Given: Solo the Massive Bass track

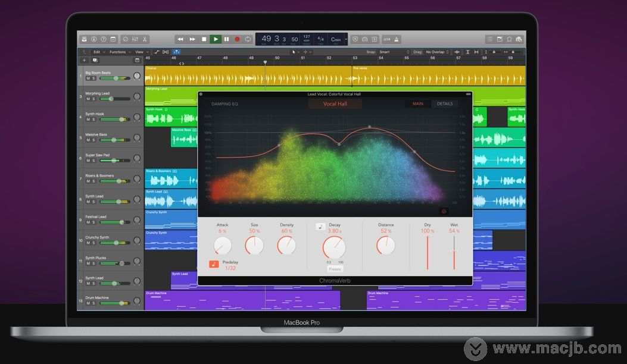Looking at the screenshot, I should [x=93, y=140].
